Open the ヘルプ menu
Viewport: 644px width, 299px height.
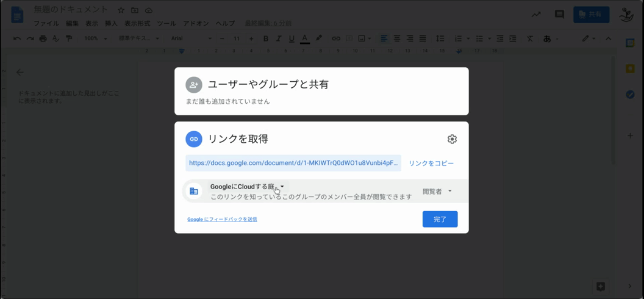coord(226,23)
